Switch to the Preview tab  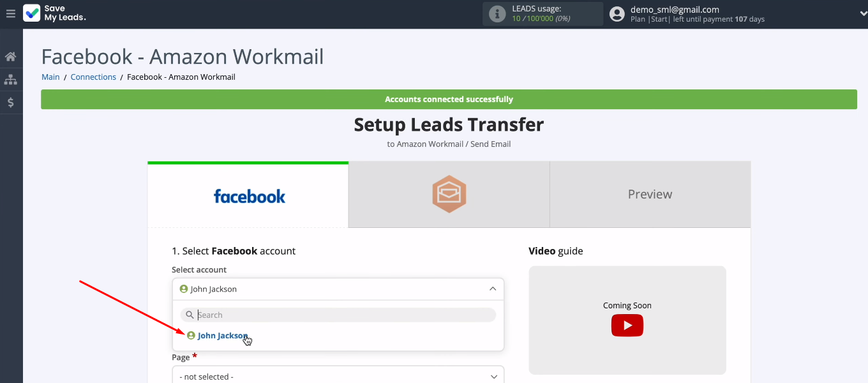650,194
